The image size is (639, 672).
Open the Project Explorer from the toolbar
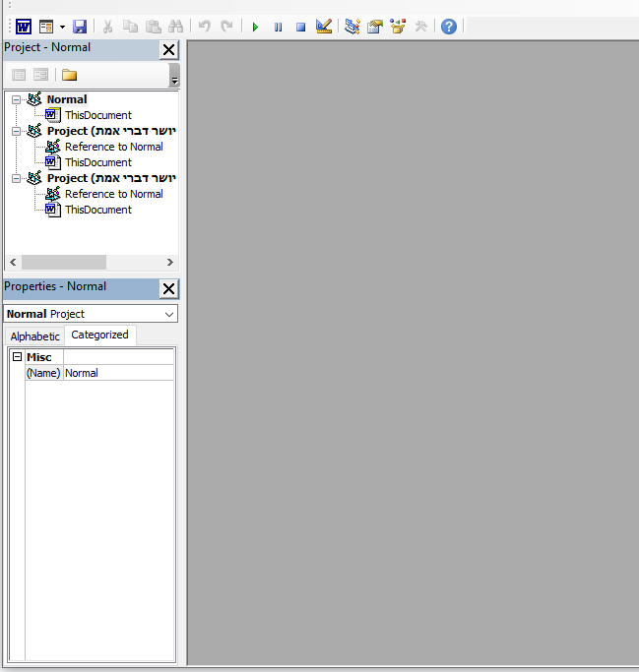(352, 27)
